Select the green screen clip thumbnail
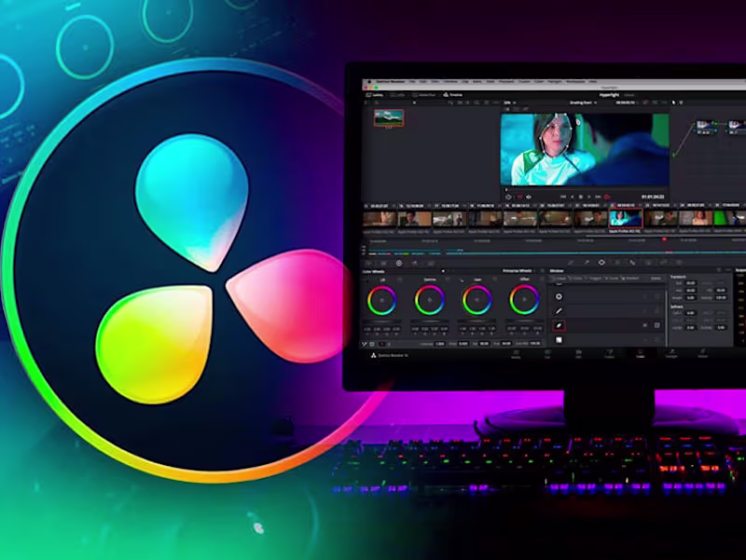The width and height of the screenshot is (746, 560). pyautogui.click(x=728, y=218)
